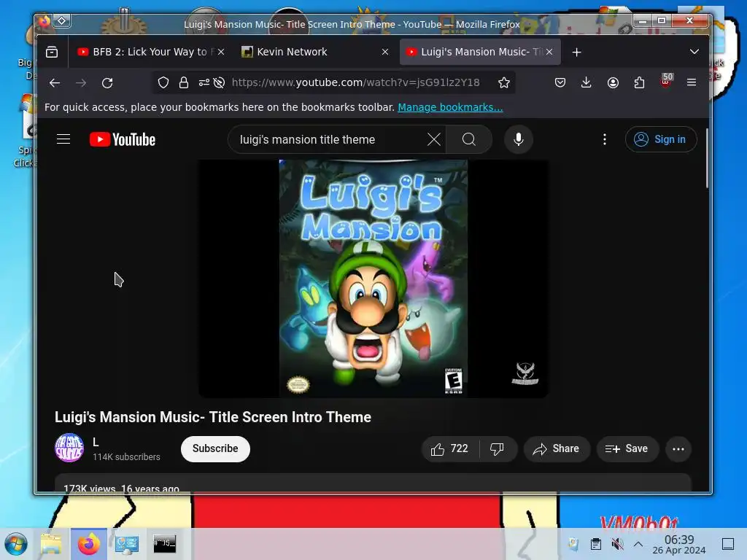747x560 pixels.
Task: Go forward one page
Action: (81, 83)
